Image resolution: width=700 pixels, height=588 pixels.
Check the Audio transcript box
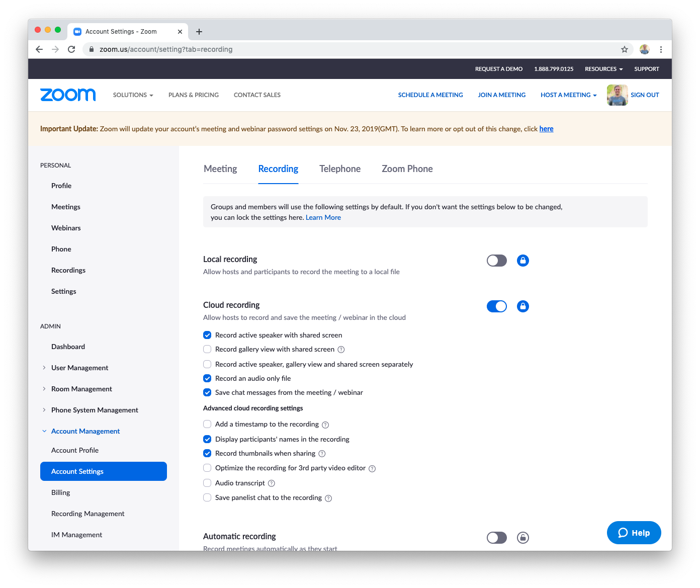click(207, 483)
